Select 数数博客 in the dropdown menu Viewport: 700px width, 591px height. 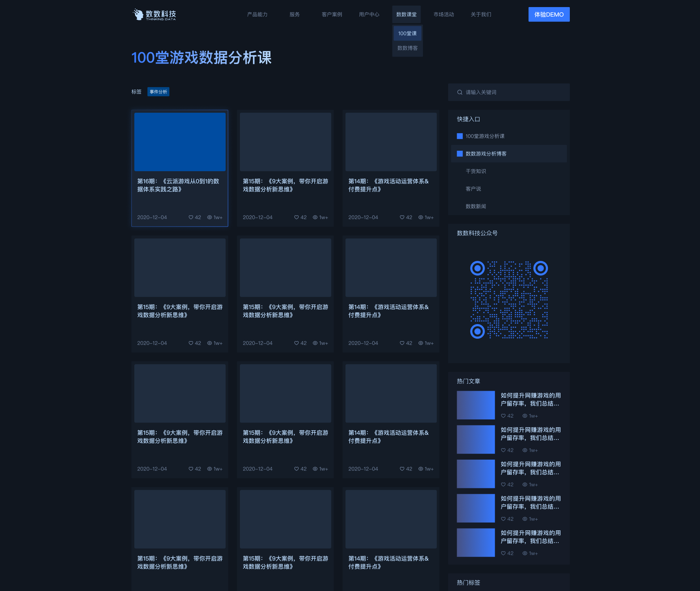tap(407, 48)
